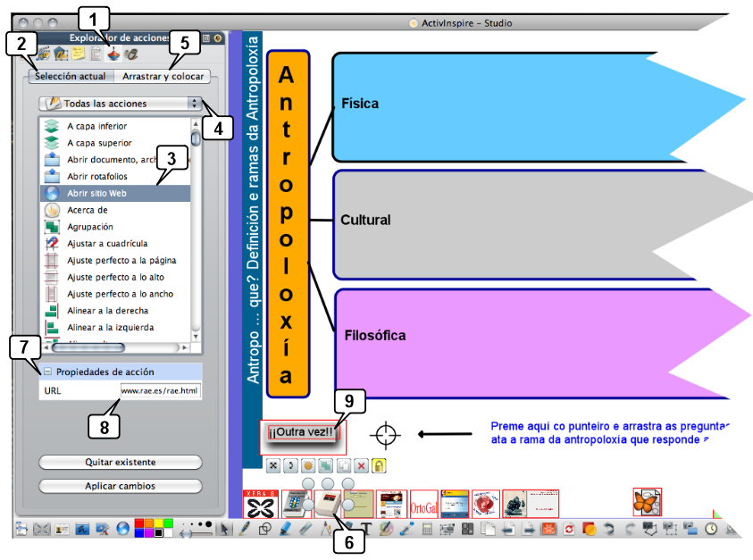The height and width of the screenshot is (560, 753).
Task: Click the clock icon in bottom toolbar
Action: 711,529
